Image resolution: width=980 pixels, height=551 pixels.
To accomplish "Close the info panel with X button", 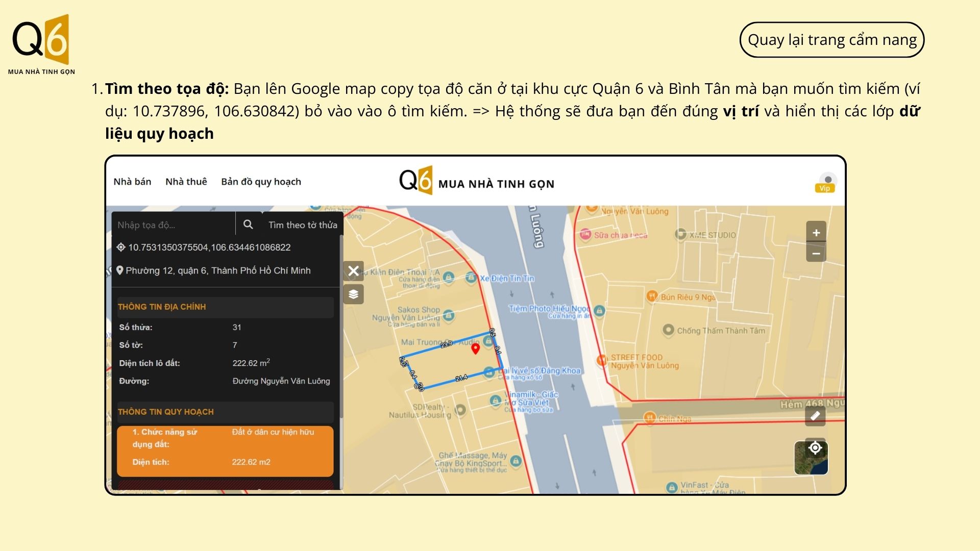I will pos(353,271).
